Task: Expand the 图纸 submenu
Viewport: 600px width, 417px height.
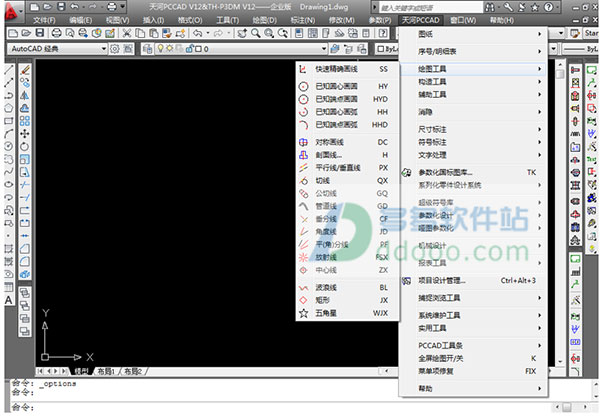Action: (474, 34)
